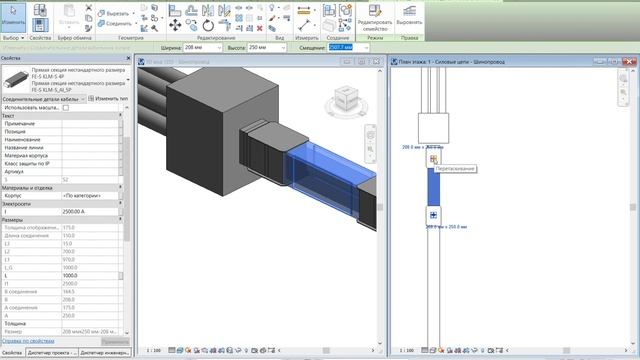Open type properties icon above the Свойства button
This screenshot has width=640, height=360.
[40, 10]
